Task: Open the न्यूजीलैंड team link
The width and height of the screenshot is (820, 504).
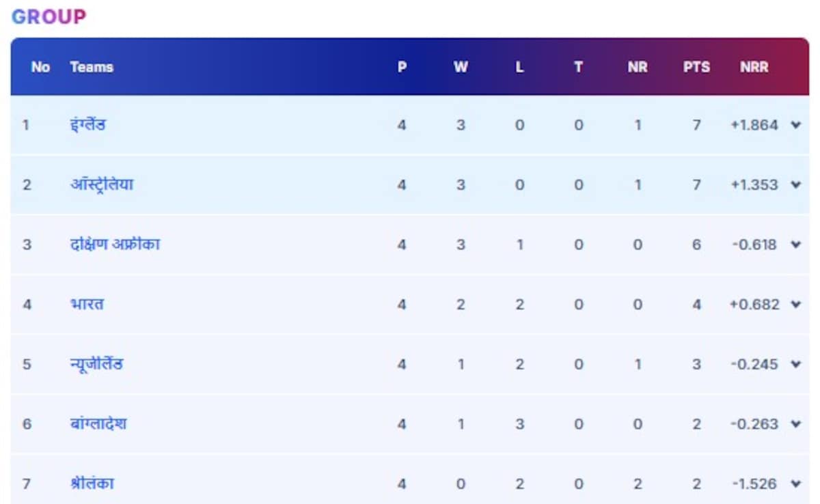Action: 96,364
